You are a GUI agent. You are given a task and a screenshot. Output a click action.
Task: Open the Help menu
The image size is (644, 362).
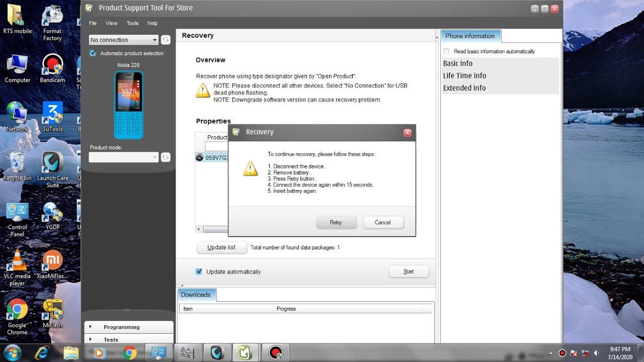[152, 23]
